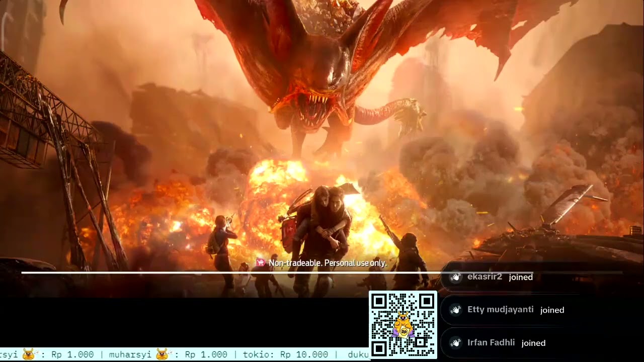Click the "tokio: Rp 10.000" ticker entry

pos(285,354)
